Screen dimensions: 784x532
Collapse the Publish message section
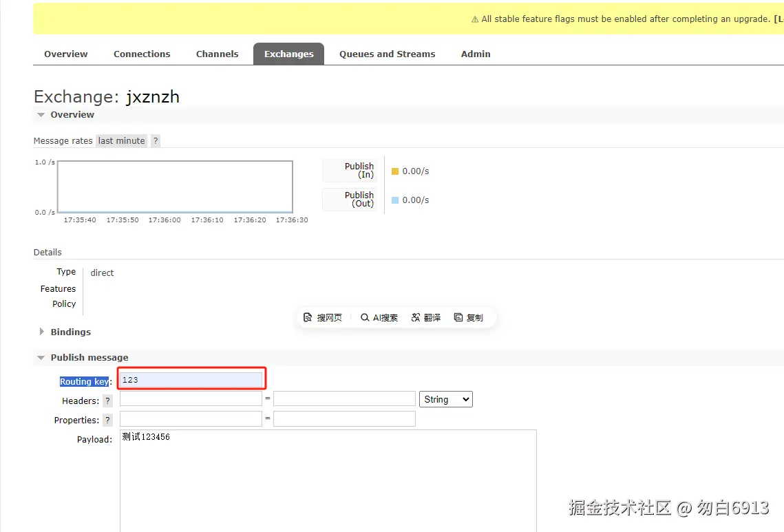click(83, 357)
